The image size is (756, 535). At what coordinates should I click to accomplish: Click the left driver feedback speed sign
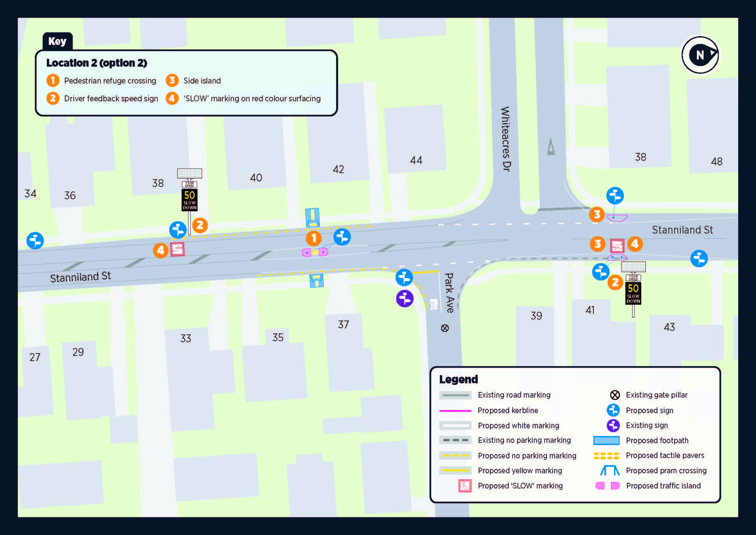tap(190, 199)
